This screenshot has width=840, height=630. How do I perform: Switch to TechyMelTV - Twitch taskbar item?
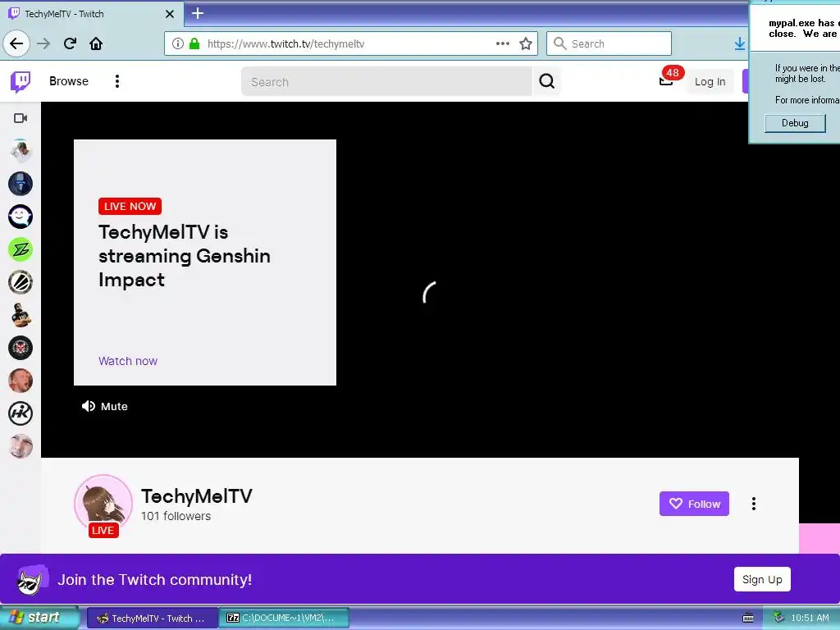[152, 619]
